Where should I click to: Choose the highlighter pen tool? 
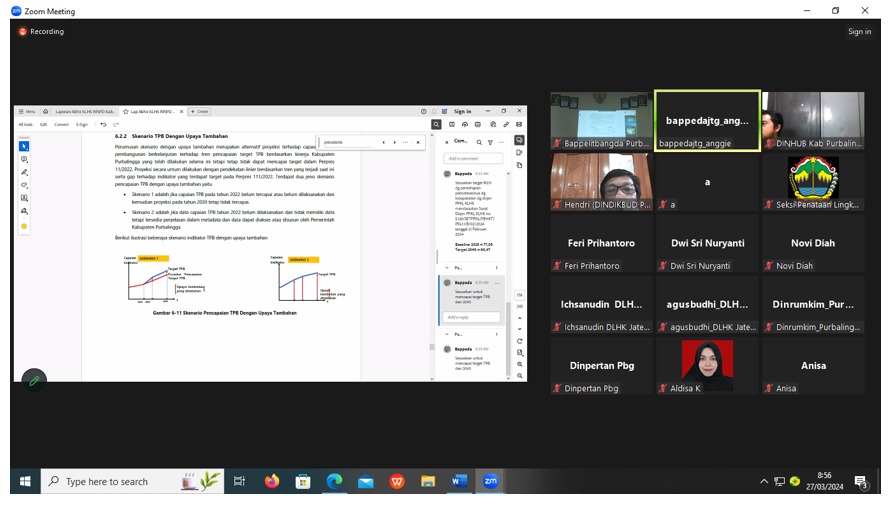click(x=24, y=172)
